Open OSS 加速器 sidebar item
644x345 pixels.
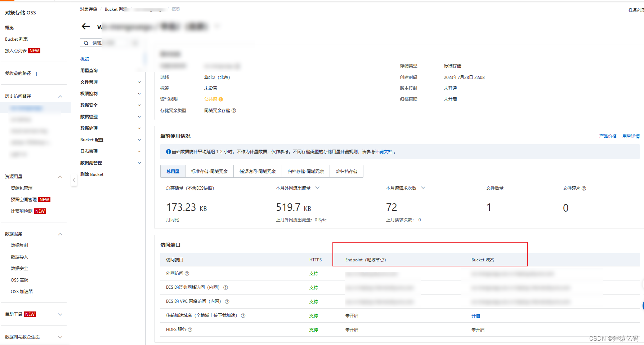[22, 292]
